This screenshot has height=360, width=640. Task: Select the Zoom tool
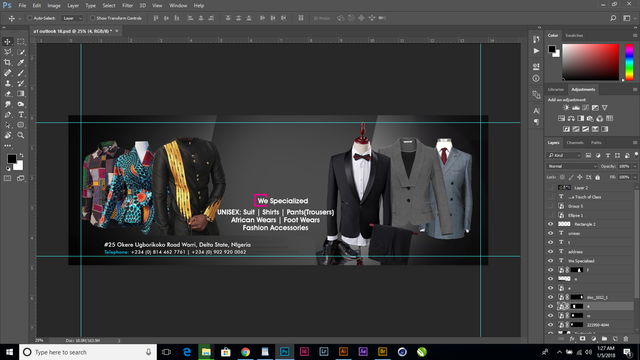click(21, 136)
